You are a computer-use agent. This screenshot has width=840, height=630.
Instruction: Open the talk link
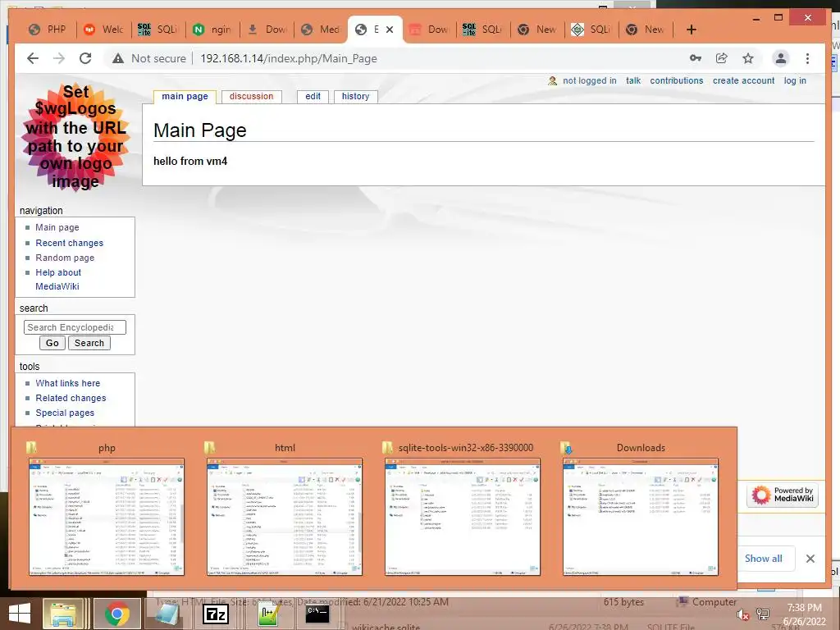(x=633, y=81)
